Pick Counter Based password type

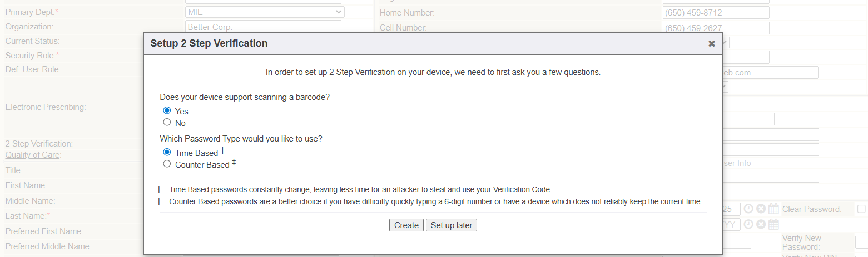click(x=167, y=164)
